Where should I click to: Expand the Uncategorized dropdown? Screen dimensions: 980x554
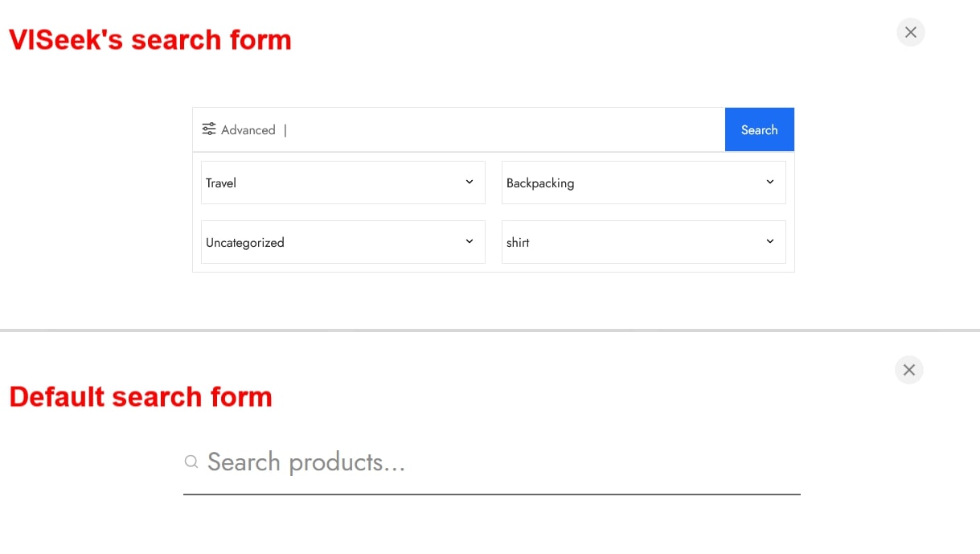pyautogui.click(x=330, y=242)
